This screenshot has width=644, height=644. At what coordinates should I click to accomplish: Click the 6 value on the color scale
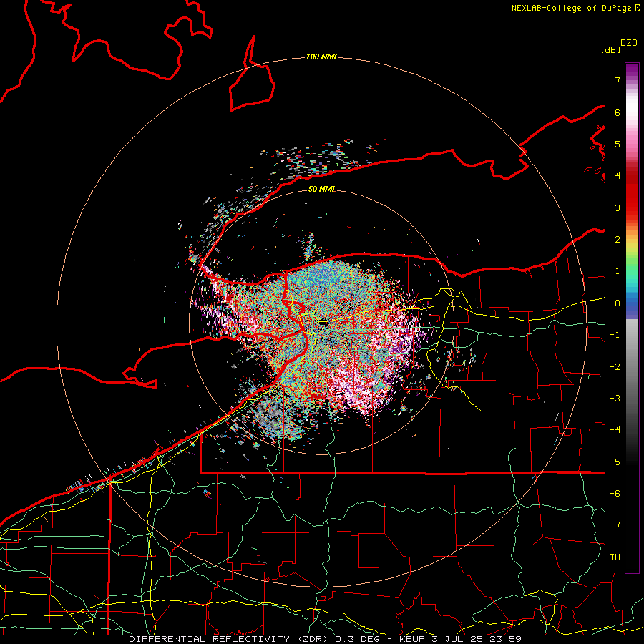618,112
